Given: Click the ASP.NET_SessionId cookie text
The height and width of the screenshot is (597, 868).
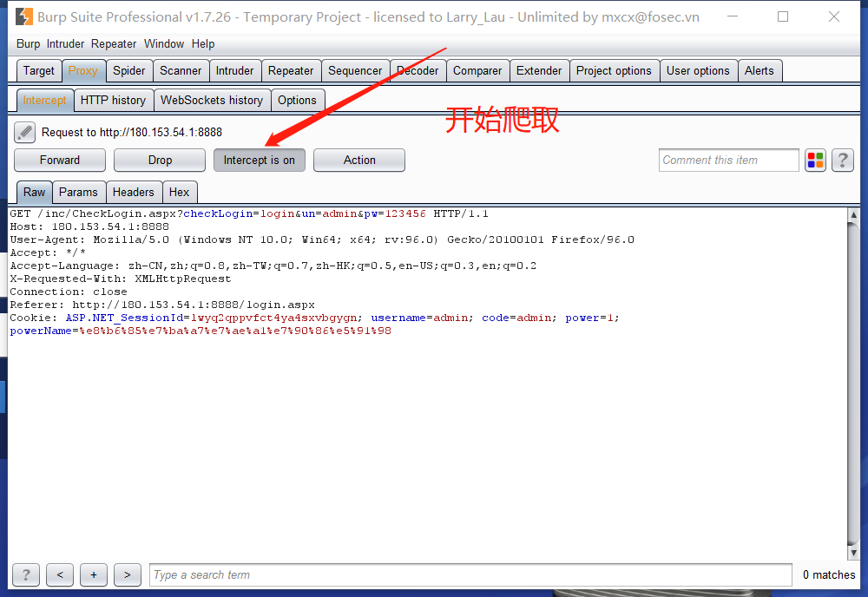Looking at the screenshot, I should click(214, 318).
